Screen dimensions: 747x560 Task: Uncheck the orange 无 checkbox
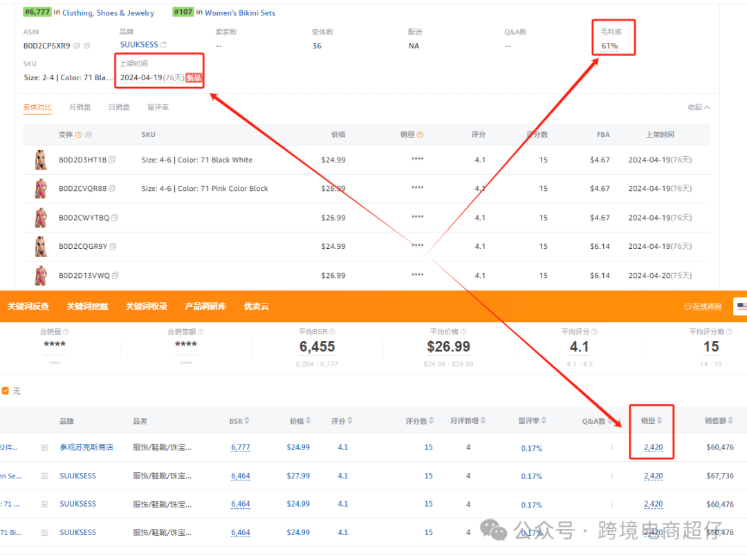(x=6, y=391)
